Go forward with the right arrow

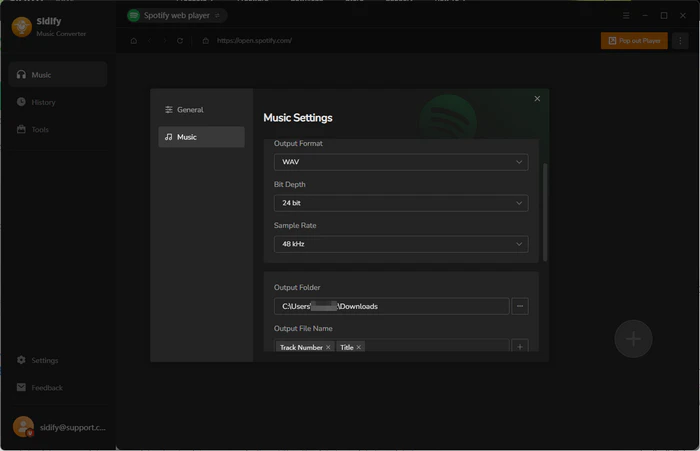coord(165,41)
